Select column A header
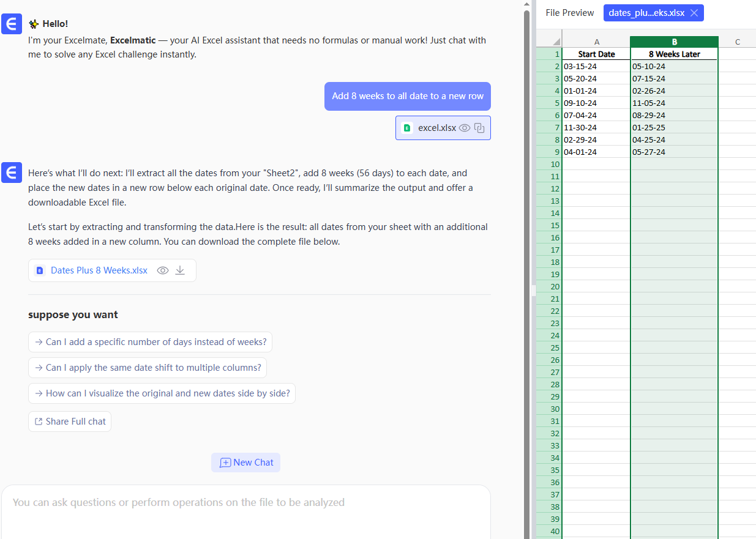Image resolution: width=756 pixels, height=539 pixels. [x=597, y=42]
